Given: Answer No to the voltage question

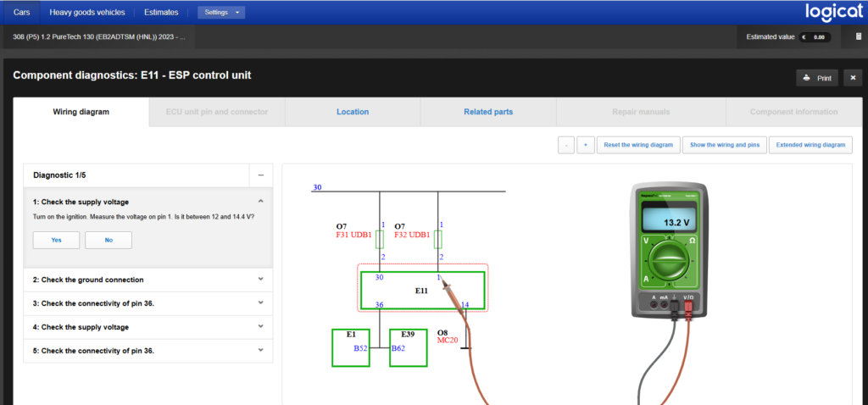Looking at the screenshot, I should pyautogui.click(x=108, y=240).
